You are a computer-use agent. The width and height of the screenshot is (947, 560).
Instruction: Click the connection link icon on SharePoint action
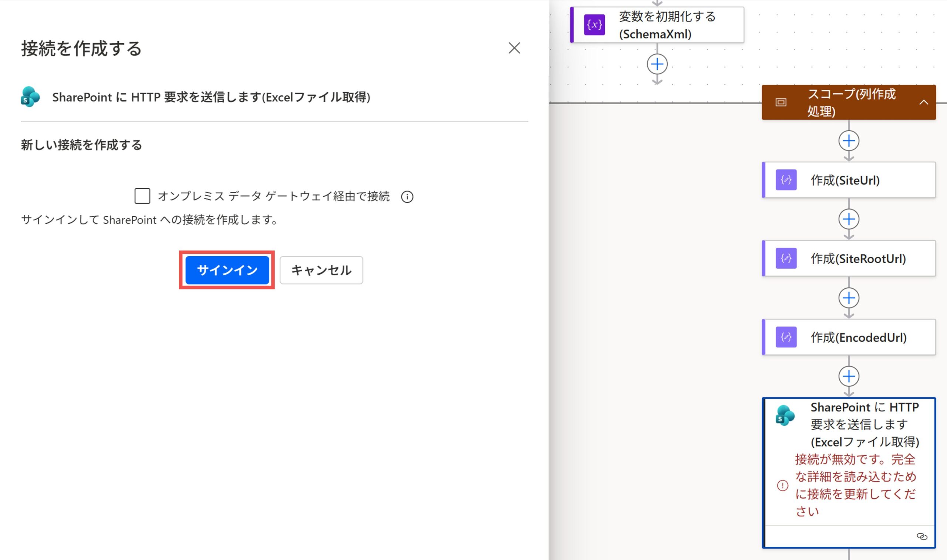pyautogui.click(x=922, y=537)
